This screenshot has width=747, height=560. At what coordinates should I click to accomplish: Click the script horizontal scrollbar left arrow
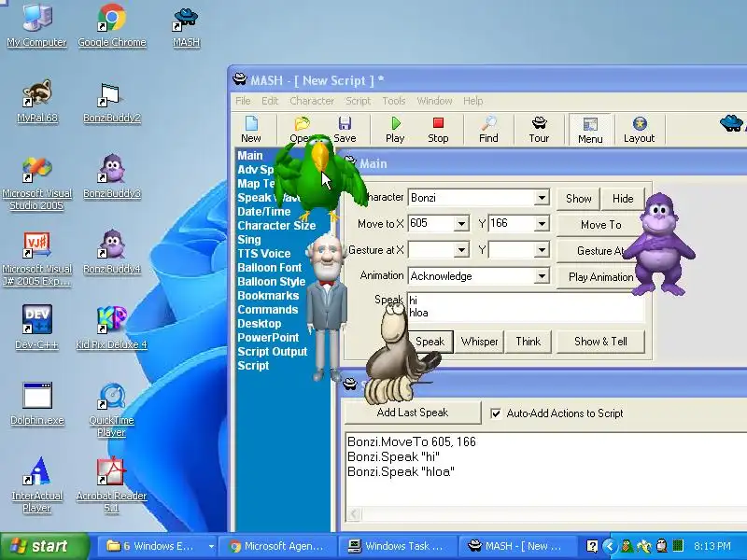point(354,514)
